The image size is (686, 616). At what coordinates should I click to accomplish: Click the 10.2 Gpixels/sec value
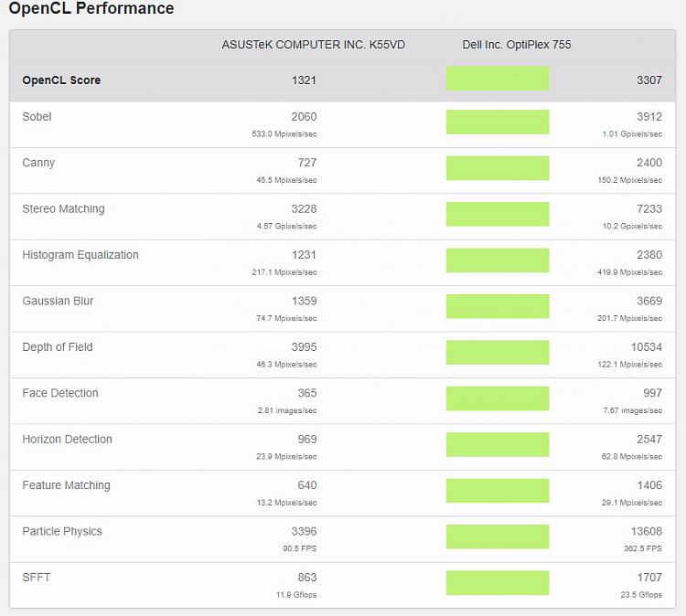632,227
